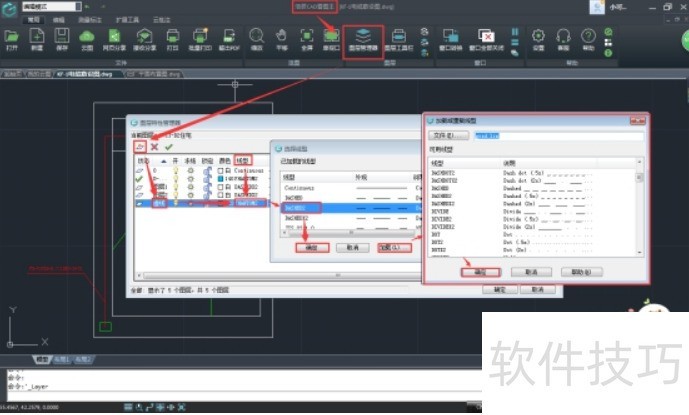The width and height of the screenshot is (689, 415).
Task: Click the red X delete layer icon
Action: 154,146
